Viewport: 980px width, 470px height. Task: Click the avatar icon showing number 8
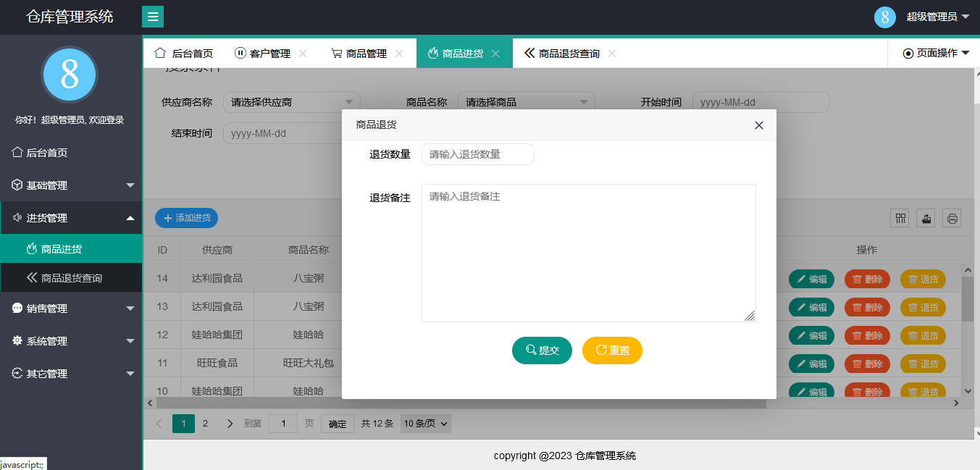pos(884,17)
